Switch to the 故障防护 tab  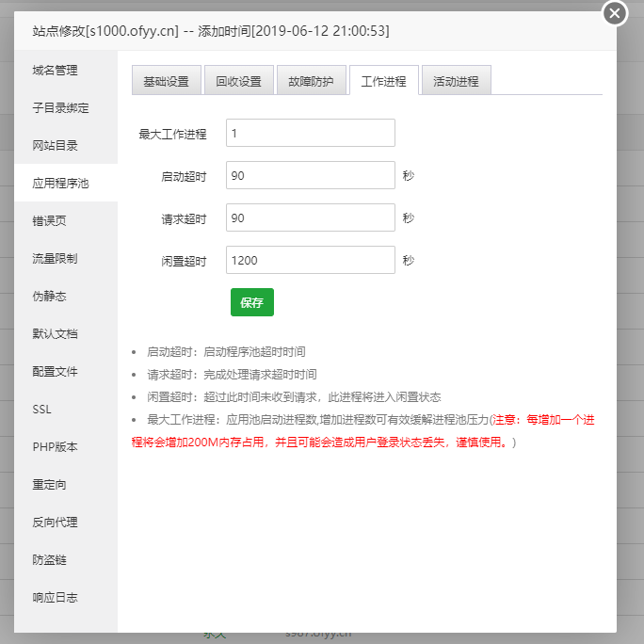312,81
